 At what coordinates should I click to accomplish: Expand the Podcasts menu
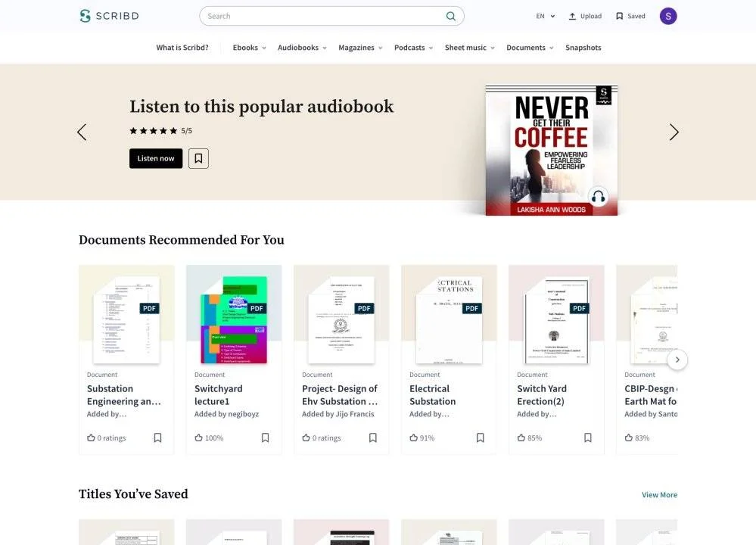[x=414, y=48]
